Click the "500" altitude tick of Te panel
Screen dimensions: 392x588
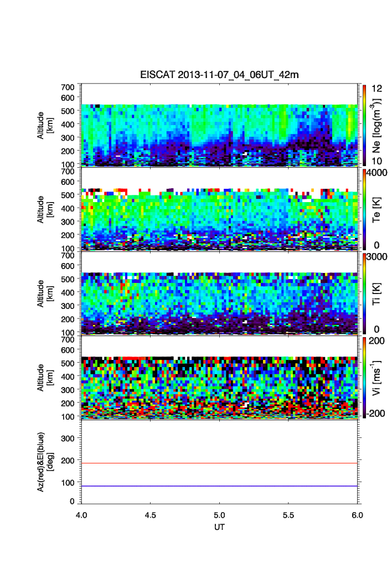pos(68,195)
